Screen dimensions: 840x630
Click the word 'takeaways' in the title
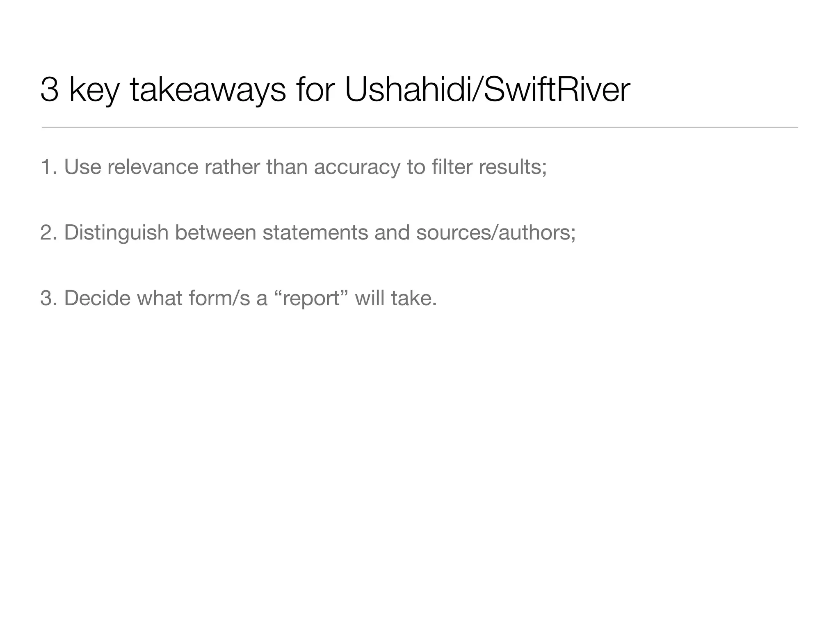tap(208, 91)
